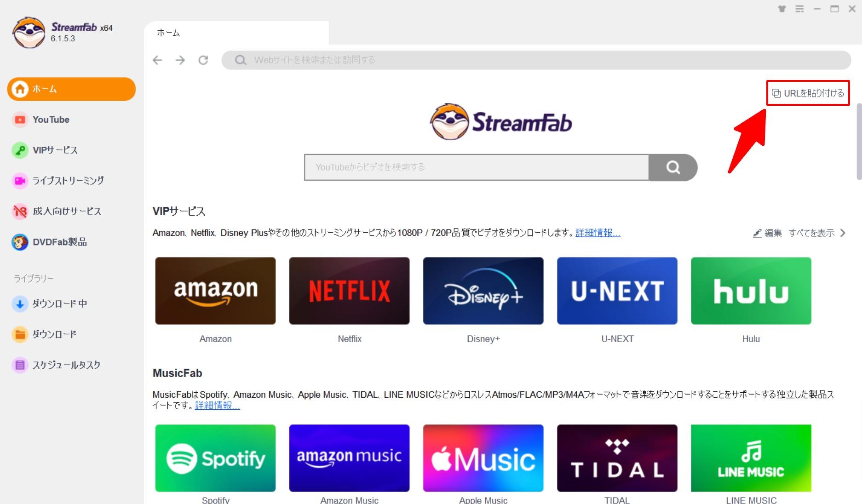This screenshot has width=862, height=504.
Task: Click the U-NEXT label under tile
Action: 617,339
